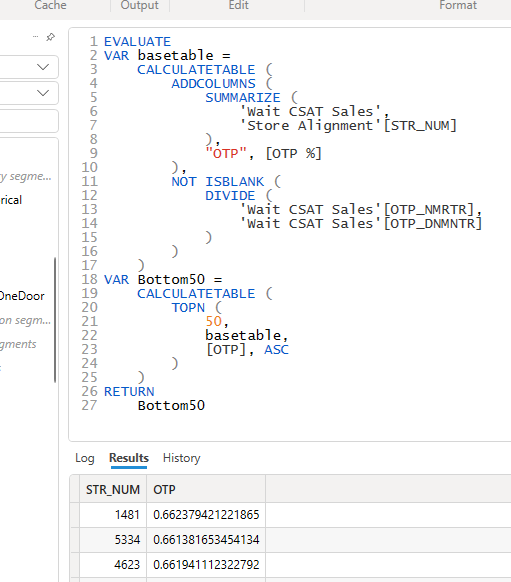
Task: Click [OTP_DNMNTR] on line 14
Action: click(433, 224)
